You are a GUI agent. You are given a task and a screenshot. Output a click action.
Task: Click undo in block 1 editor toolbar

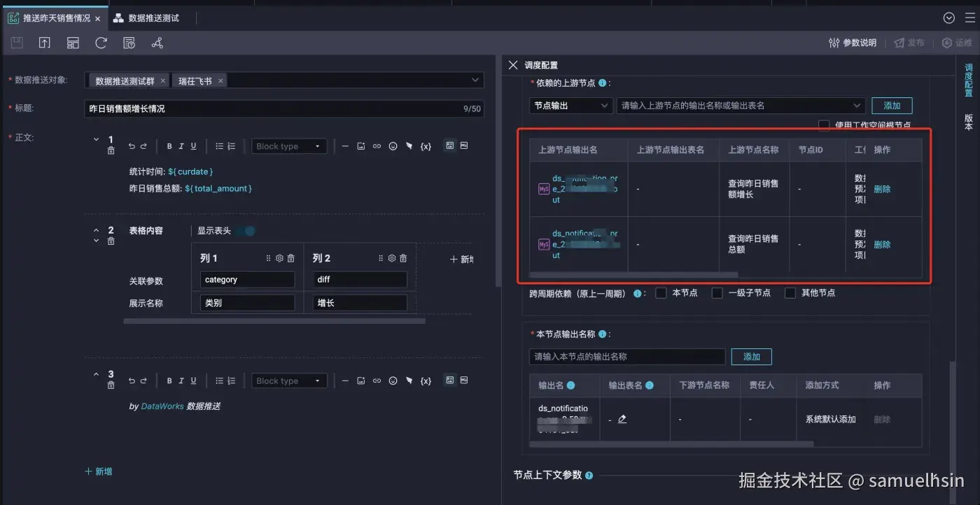point(132,146)
